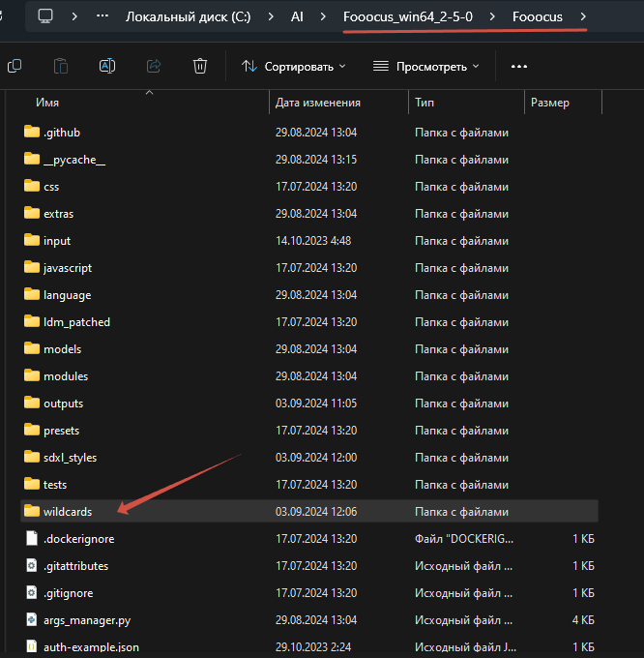This screenshot has height=658, width=644.
Task: Open the Сортировать sort dropdown
Action: (x=294, y=67)
